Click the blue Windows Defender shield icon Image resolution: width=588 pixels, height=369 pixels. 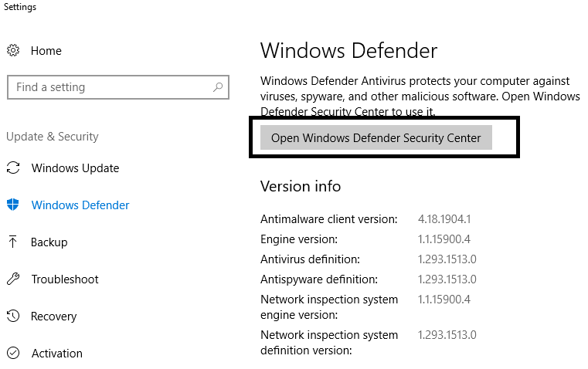coord(13,205)
